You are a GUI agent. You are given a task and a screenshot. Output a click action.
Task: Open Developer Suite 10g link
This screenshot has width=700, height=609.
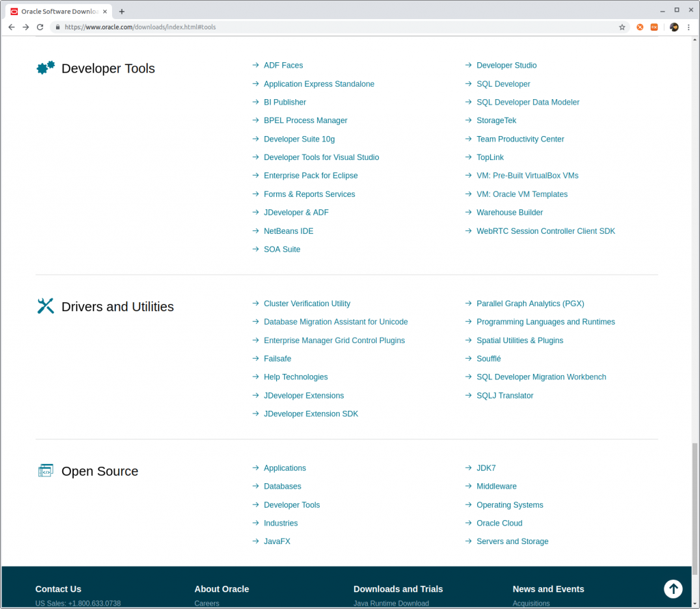(299, 139)
